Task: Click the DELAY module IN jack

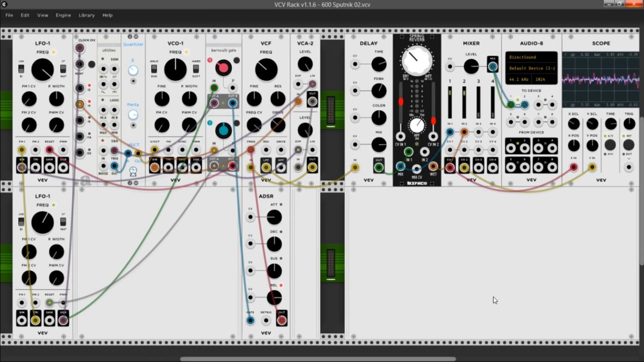Action: (x=355, y=168)
